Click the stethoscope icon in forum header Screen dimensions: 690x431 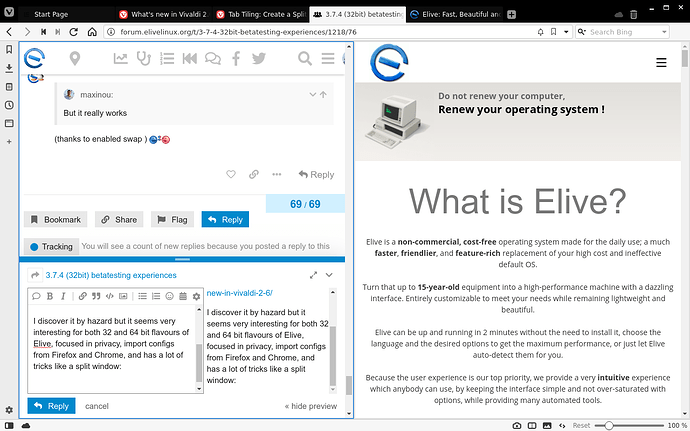[144, 58]
